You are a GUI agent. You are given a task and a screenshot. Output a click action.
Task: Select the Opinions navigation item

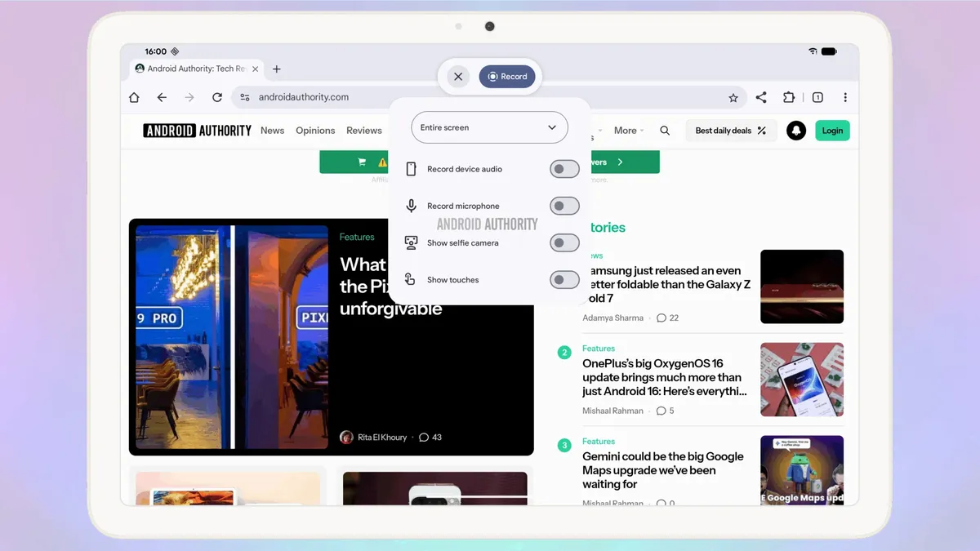(x=315, y=130)
